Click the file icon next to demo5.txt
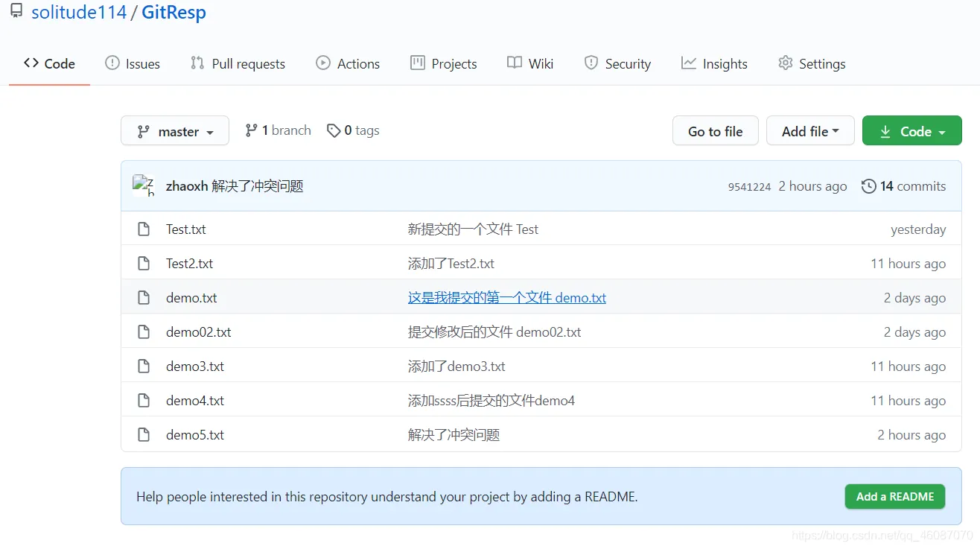Viewport: 980px width, 549px height. pos(144,435)
